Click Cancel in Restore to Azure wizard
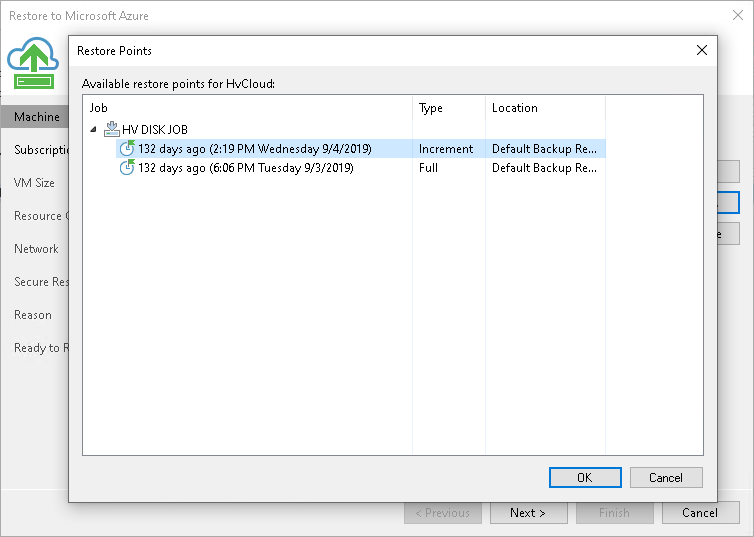This screenshot has height=537, width=754. (700, 513)
